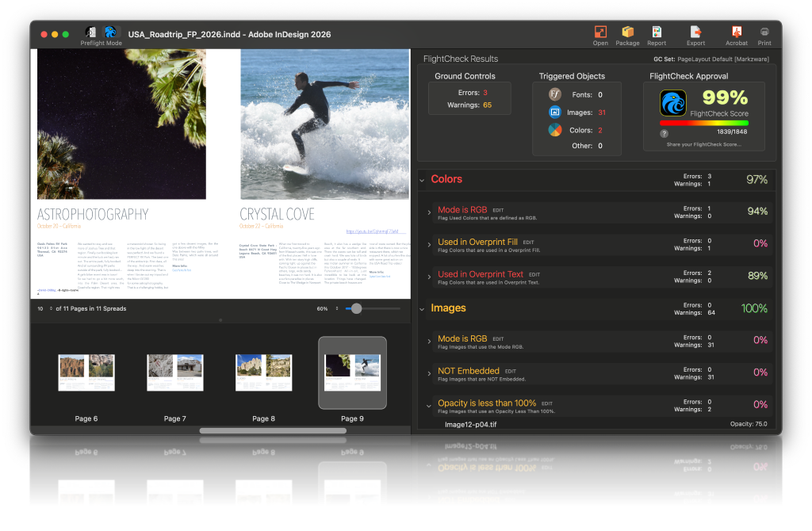Collapse the Opacity is less than 100% row
The height and width of the screenshot is (531, 812).
tap(429, 406)
